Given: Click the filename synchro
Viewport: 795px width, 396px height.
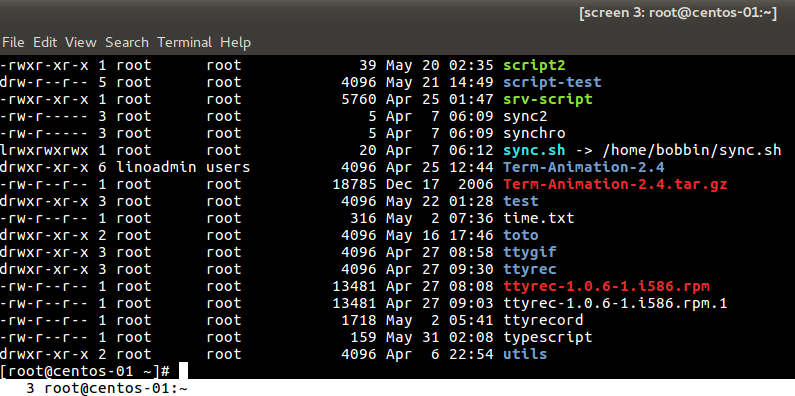Looking at the screenshot, I should click(534, 133).
